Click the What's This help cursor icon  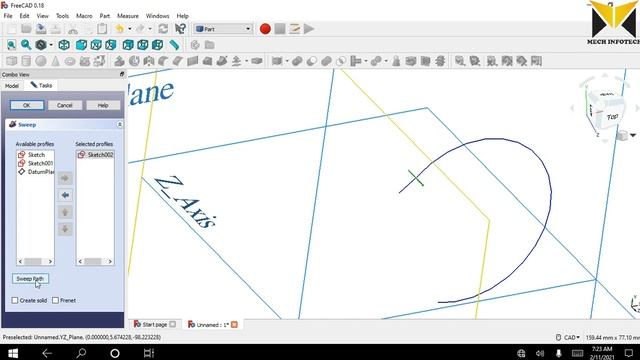point(180,29)
